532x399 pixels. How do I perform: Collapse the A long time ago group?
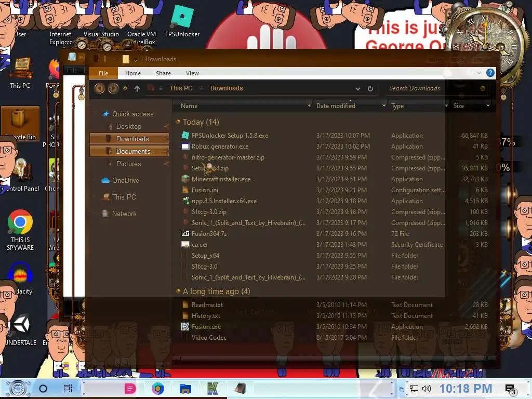(x=178, y=291)
